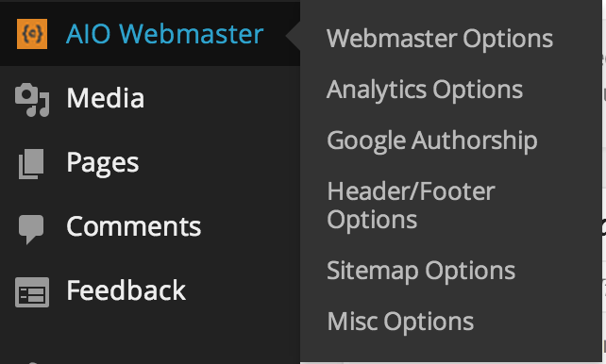The width and height of the screenshot is (606, 364).
Task: Go to Pages in the sidebar
Action: 103,163
